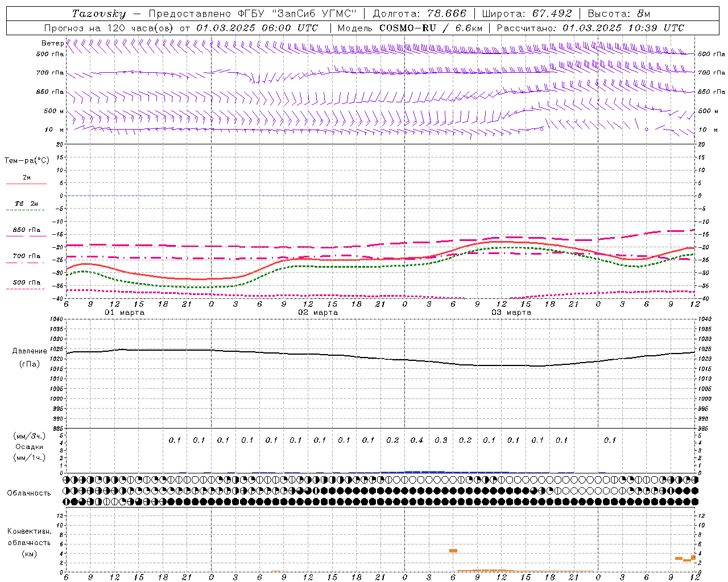Click the 01 марта date label
Image resolution: width=728 pixels, height=582 pixels.
(x=125, y=313)
